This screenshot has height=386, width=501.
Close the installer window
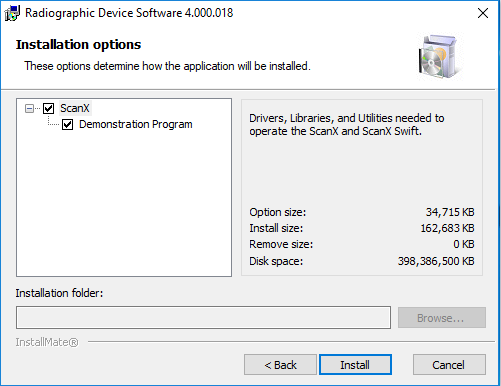coord(483,13)
